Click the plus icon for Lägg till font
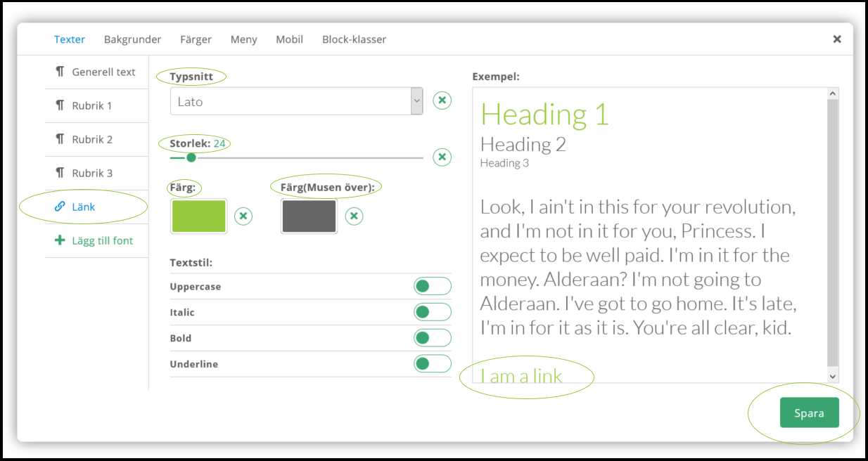The height and width of the screenshot is (461, 868). [x=60, y=240]
